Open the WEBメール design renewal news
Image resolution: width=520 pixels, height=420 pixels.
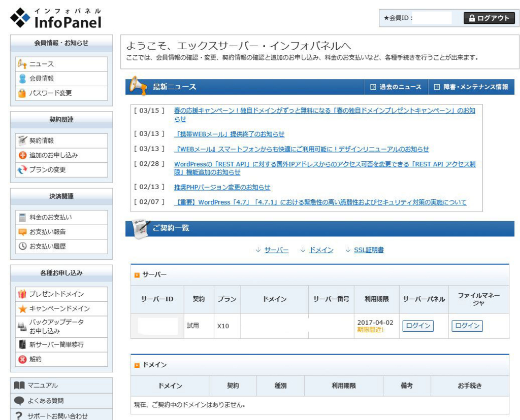coord(302,149)
